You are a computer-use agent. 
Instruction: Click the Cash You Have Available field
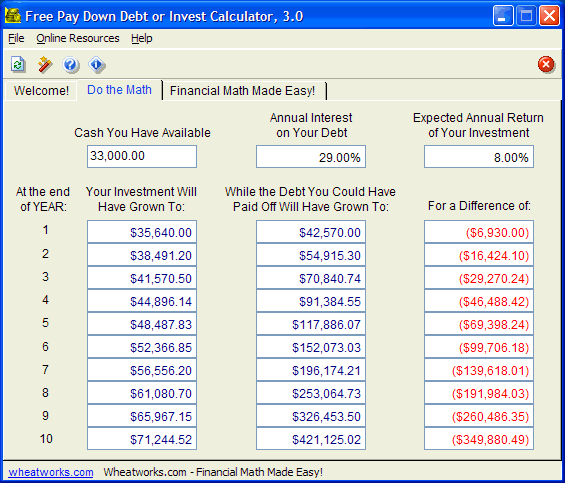(142, 156)
